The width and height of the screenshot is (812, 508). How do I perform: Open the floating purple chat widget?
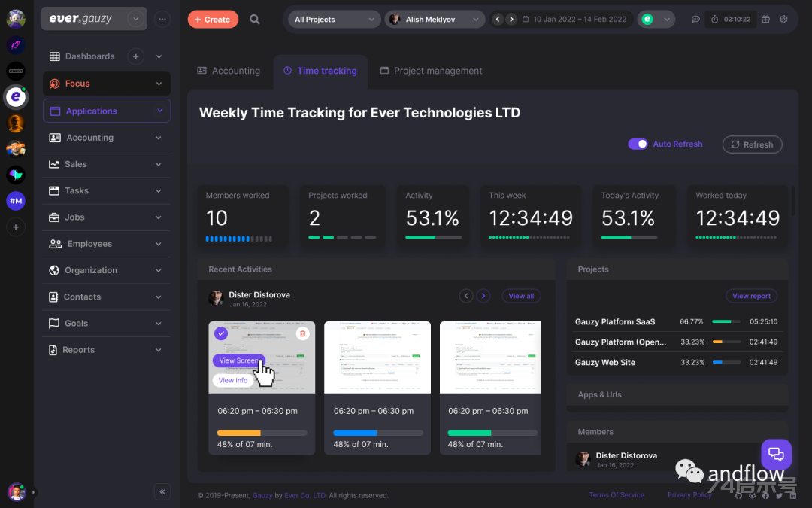tap(776, 454)
